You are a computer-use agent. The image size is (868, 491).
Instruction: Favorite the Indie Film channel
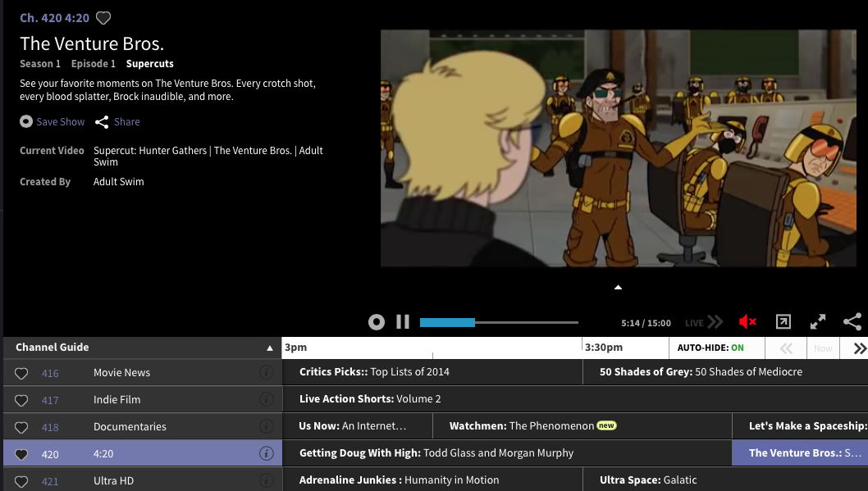(x=21, y=400)
